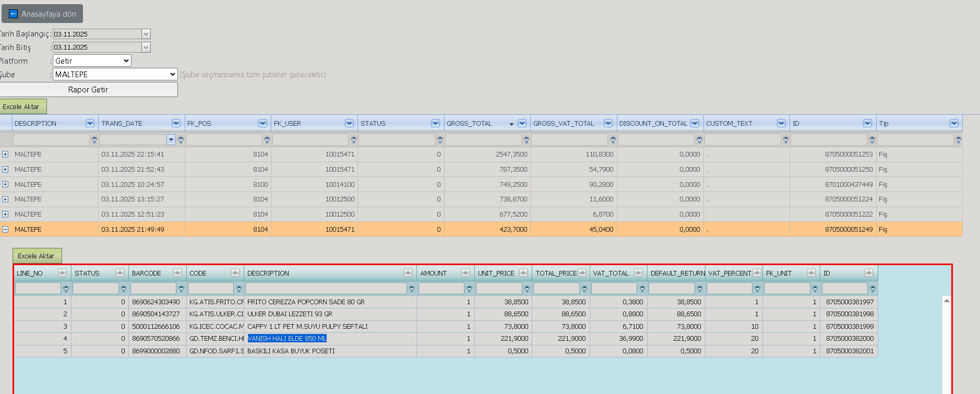980x394 pixels.
Task: Open the Şube dropdown showing MALTEPE
Action: (x=115, y=75)
